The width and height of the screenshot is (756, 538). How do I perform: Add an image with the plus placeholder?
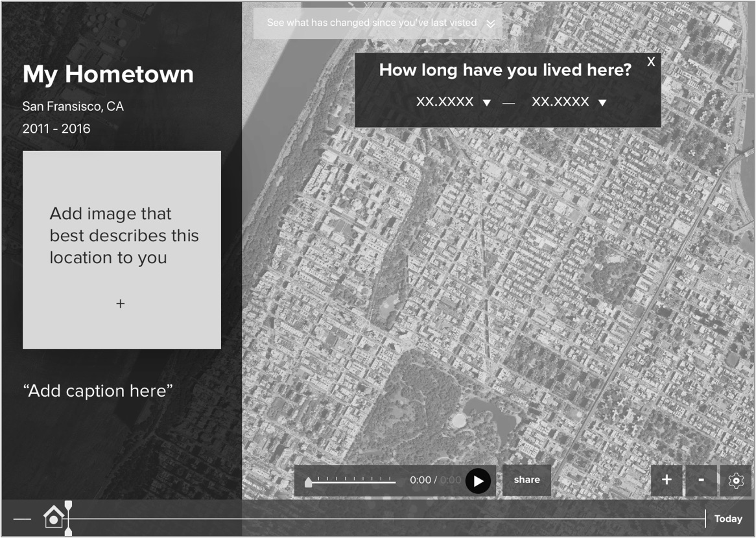[120, 303]
